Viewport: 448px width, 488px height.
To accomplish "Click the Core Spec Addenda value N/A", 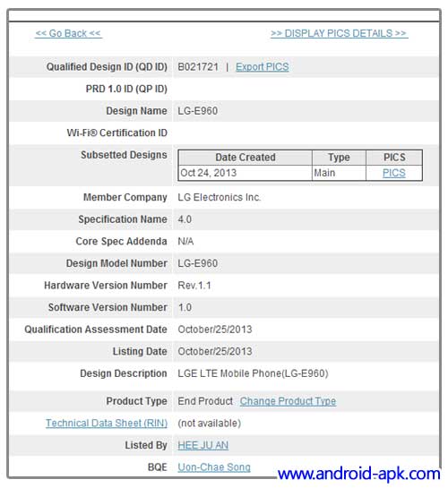I will point(185,241).
